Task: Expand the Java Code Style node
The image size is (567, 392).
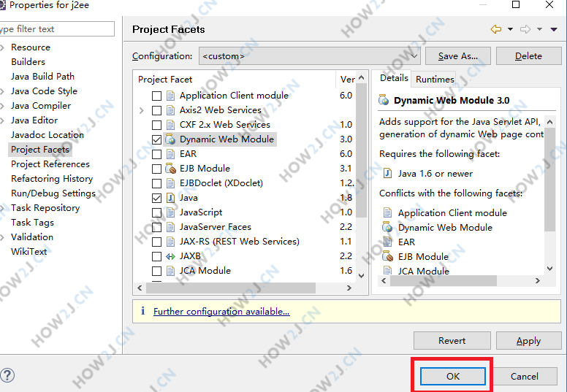Action: pyautogui.click(x=1, y=91)
